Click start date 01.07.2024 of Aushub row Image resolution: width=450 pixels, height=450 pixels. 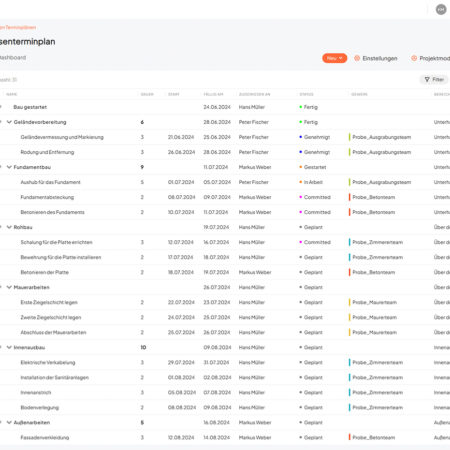click(x=181, y=182)
